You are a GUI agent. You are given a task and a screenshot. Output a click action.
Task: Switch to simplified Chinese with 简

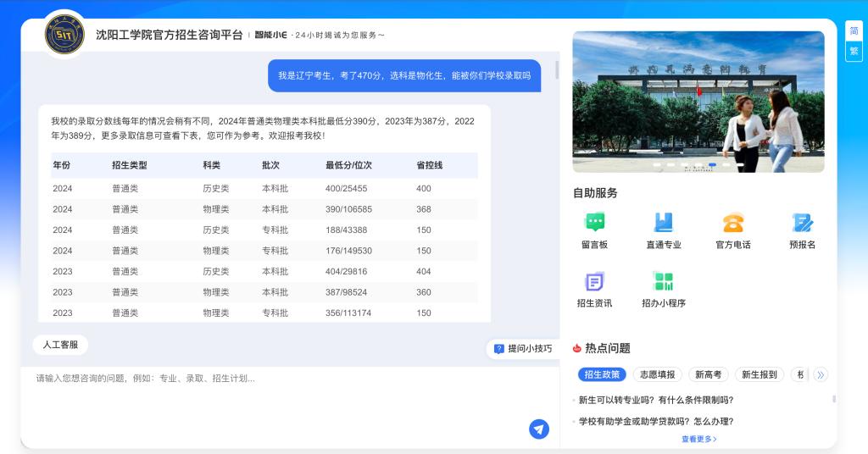[854, 30]
